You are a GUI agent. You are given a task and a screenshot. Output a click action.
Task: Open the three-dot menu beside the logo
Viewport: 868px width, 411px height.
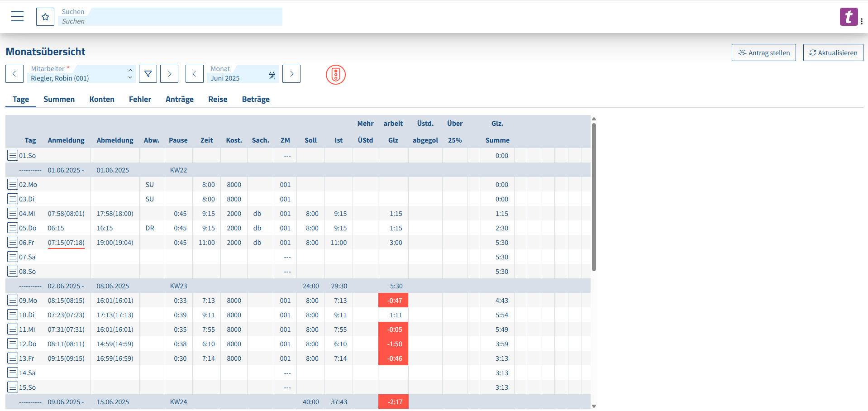click(862, 21)
